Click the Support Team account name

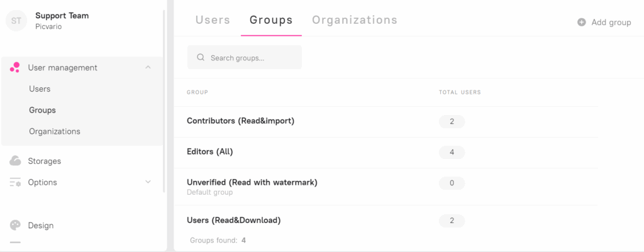pyautogui.click(x=62, y=16)
